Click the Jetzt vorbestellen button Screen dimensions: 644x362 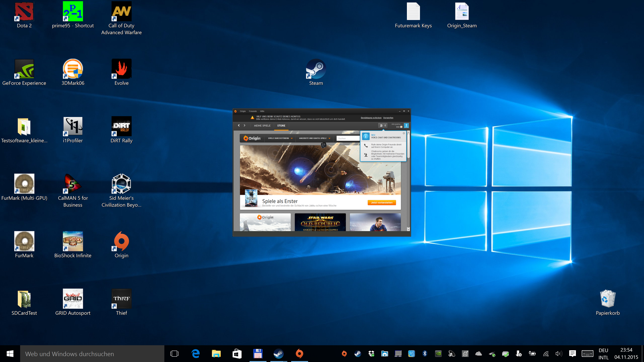[x=382, y=202]
